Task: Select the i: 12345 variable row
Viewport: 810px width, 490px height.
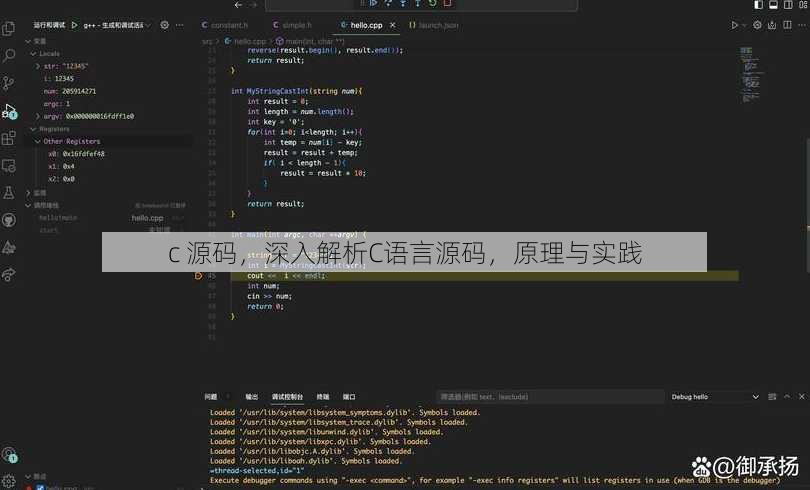Action: [108, 78]
